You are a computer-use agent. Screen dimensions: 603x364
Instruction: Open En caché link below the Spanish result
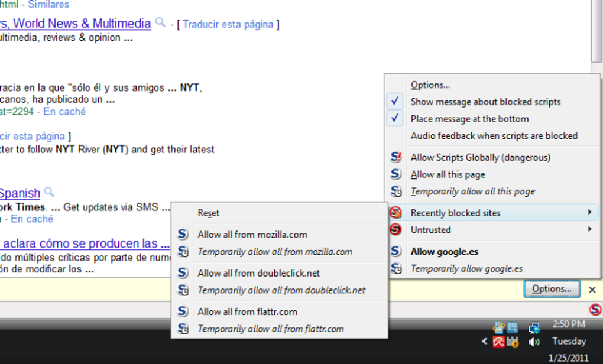[32, 219]
